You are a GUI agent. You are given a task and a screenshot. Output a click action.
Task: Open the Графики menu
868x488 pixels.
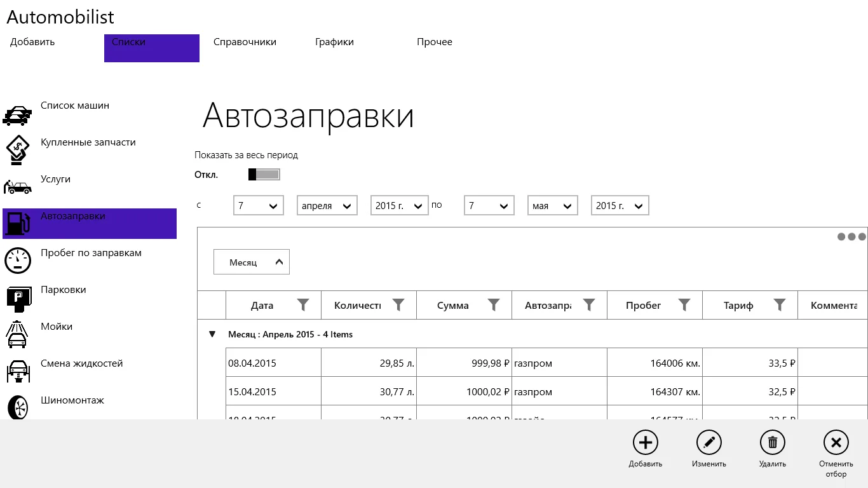334,42
